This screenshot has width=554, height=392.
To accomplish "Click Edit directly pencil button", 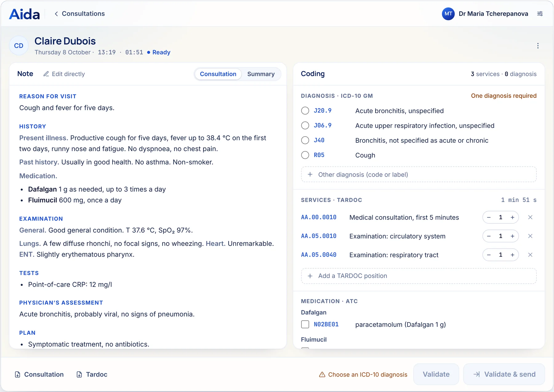I will click(x=64, y=74).
